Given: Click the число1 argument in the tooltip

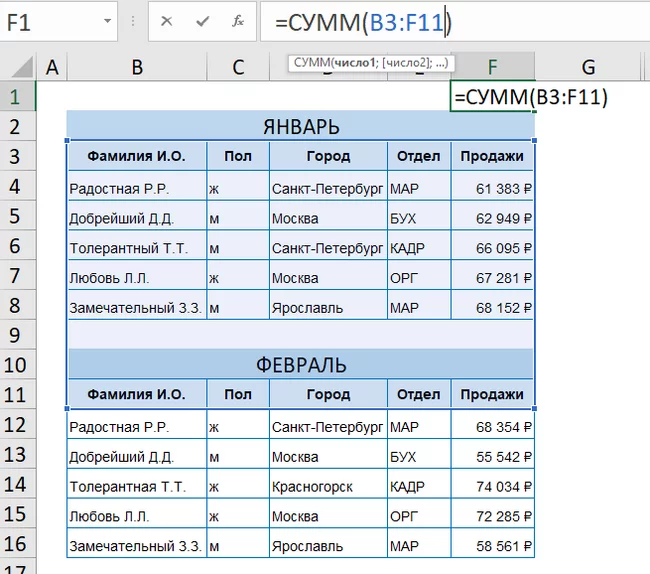Looking at the screenshot, I should click(x=354, y=63).
